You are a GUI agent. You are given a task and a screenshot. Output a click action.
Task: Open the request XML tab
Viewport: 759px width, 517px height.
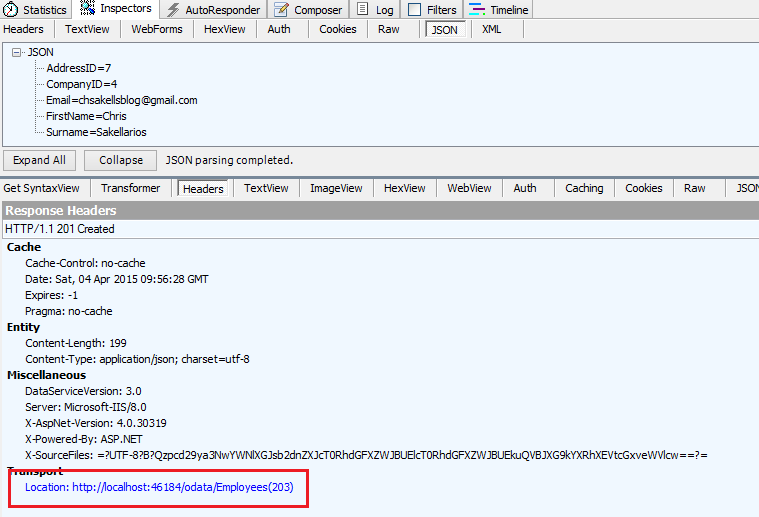pos(491,29)
